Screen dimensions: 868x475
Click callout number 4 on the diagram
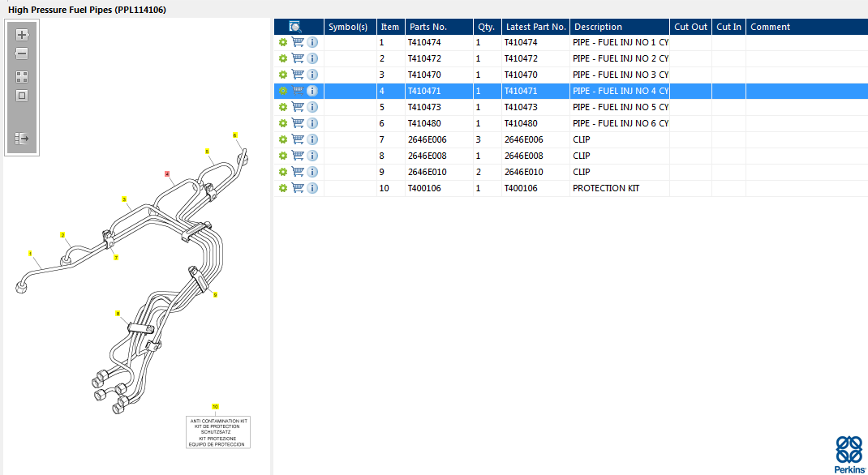(x=167, y=173)
